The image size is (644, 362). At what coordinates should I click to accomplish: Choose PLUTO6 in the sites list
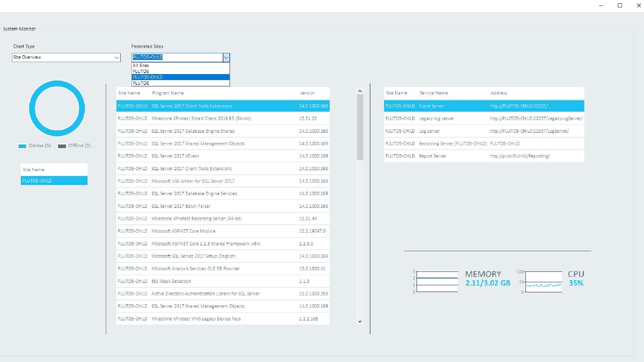click(x=180, y=71)
